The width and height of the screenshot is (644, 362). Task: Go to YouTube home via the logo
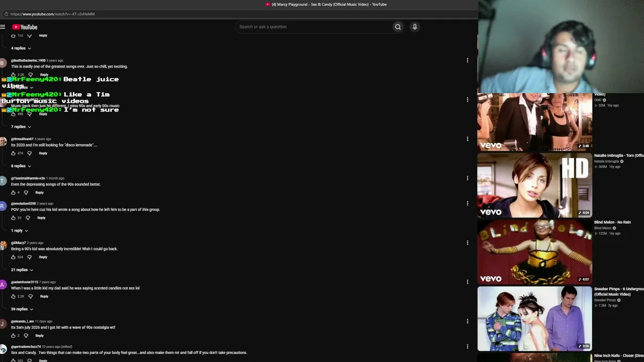[25, 27]
